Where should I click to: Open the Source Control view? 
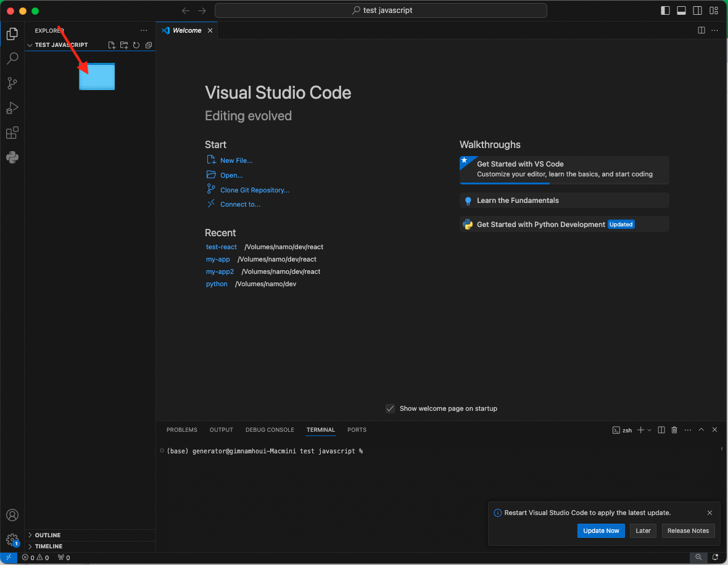12,83
